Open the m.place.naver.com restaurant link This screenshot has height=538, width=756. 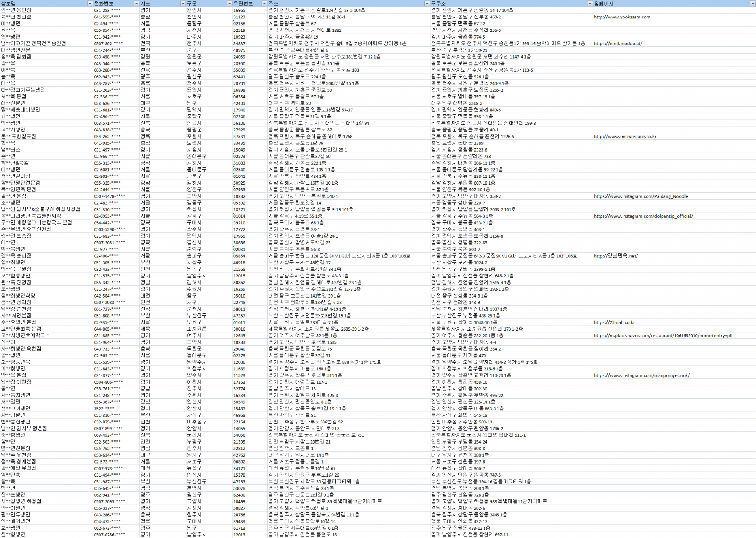[x=663, y=336]
